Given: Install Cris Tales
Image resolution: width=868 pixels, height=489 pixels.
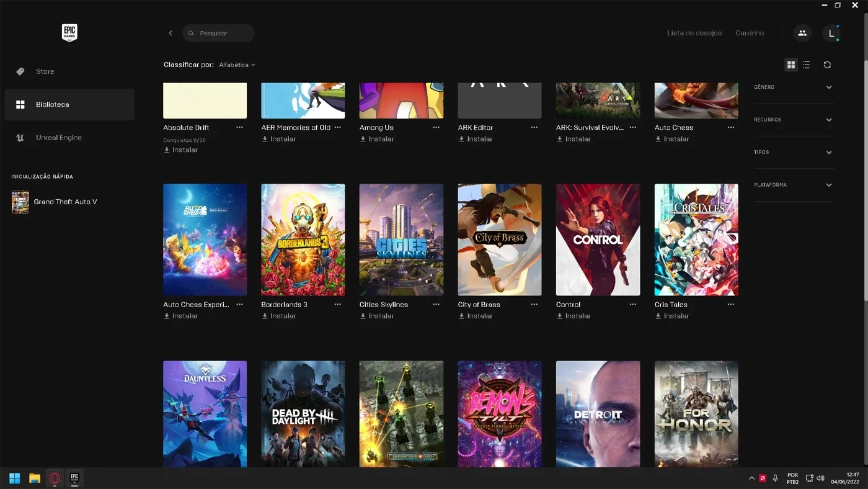Looking at the screenshot, I should point(672,316).
